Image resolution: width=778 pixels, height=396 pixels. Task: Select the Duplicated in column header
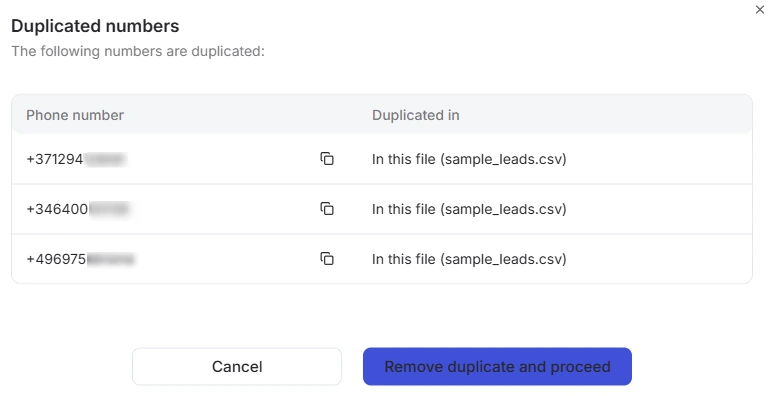416,115
